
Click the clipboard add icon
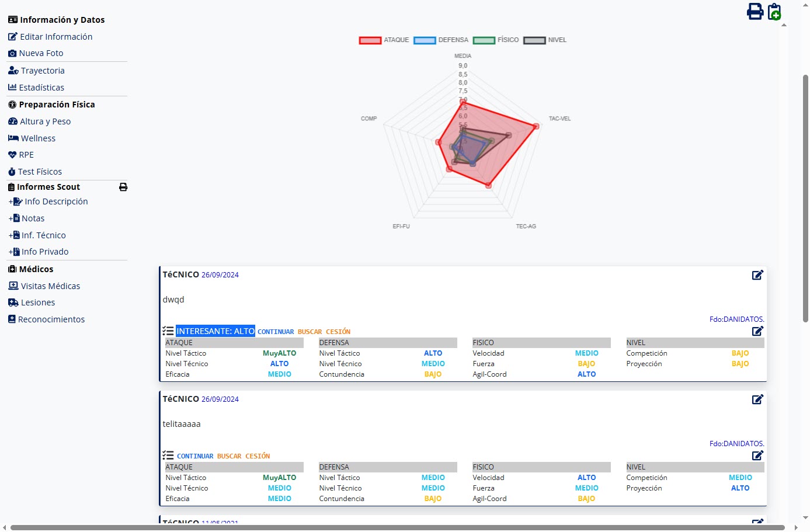coord(774,12)
